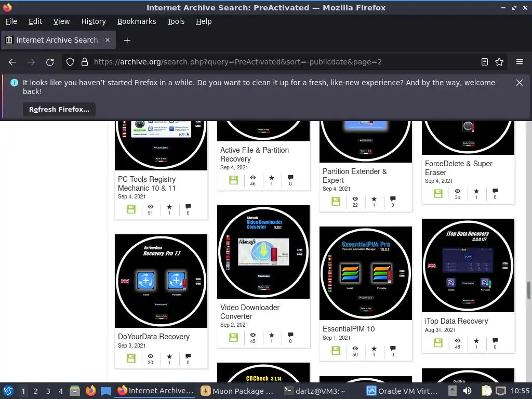This screenshot has width=532, height=399.
Task: Click favorites star on Active File & Partition card
Action: click(x=271, y=178)
